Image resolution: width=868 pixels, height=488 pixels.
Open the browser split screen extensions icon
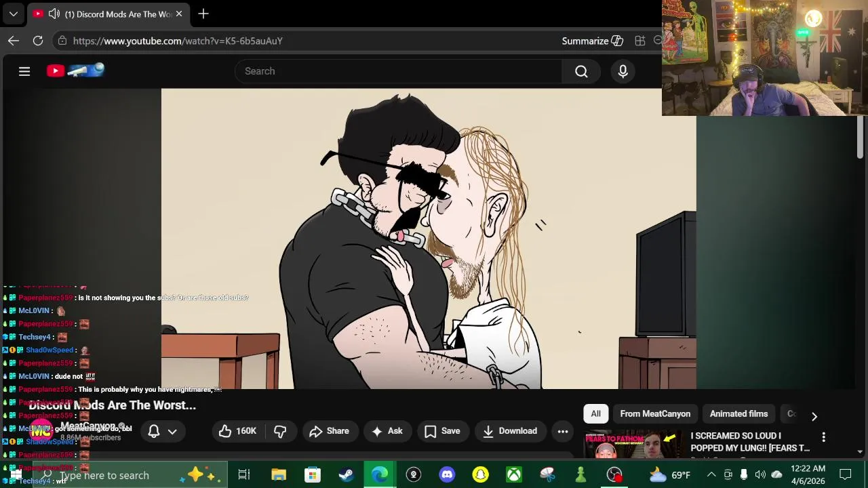coord(639,41)
